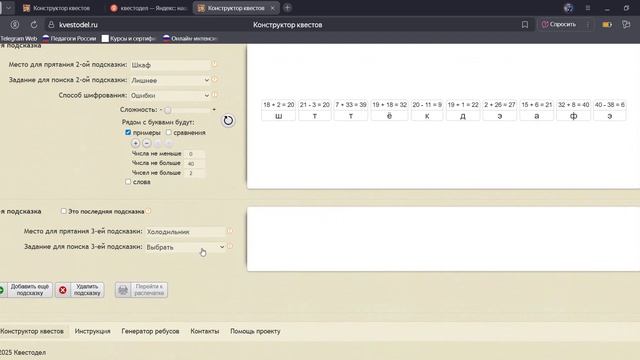Click the Числа не больше field with 40
This screenshot has width=640, height=360.
(194, 163)
